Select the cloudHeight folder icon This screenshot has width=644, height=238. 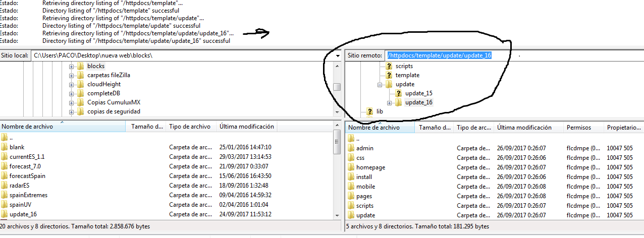[80, 84]
